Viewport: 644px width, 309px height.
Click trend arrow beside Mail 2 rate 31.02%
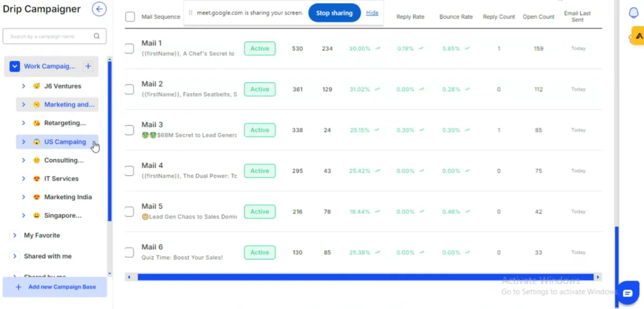point(378,89)
